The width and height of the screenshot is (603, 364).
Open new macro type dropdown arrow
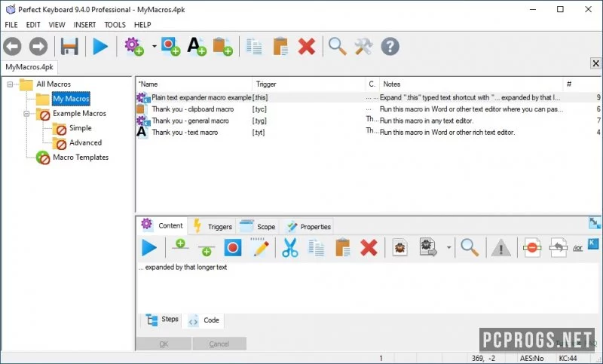pyautogui.click(x=155, y=46)
